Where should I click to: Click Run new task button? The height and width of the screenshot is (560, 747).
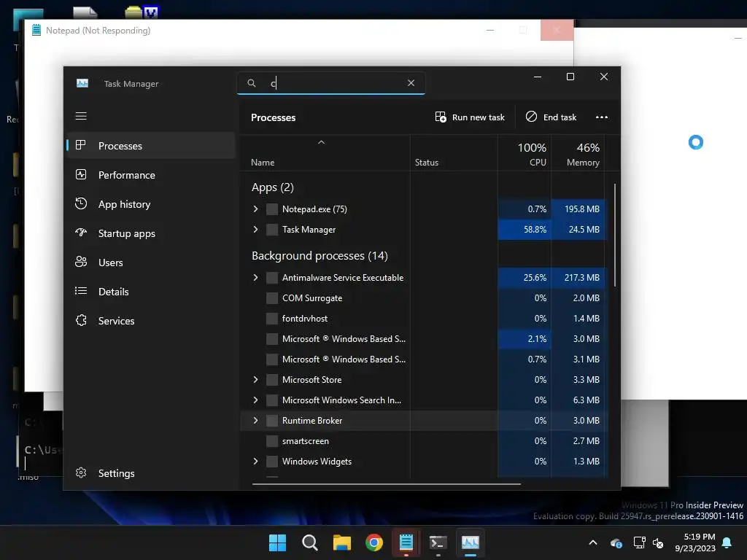coord(470,117)
